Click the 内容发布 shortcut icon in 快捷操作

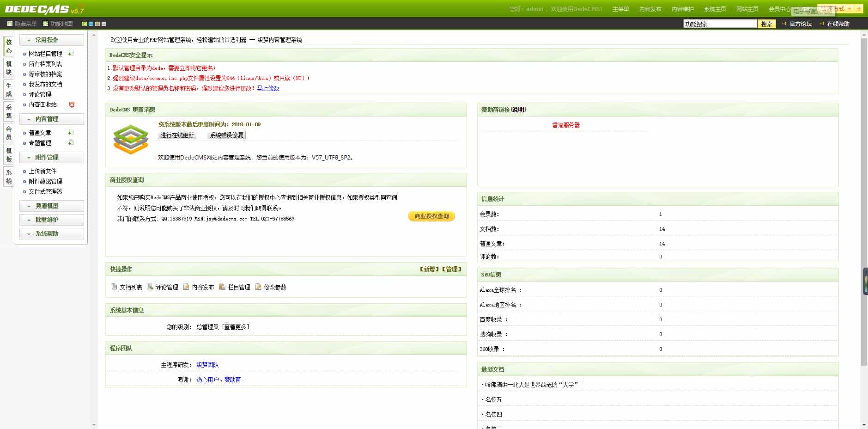tap(186, 287)
